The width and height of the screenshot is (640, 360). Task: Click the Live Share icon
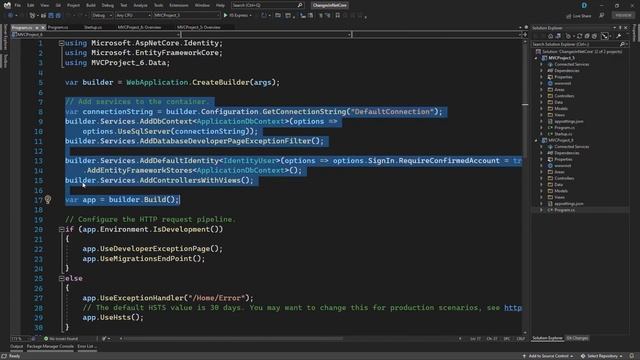click(x=569, y=16)
